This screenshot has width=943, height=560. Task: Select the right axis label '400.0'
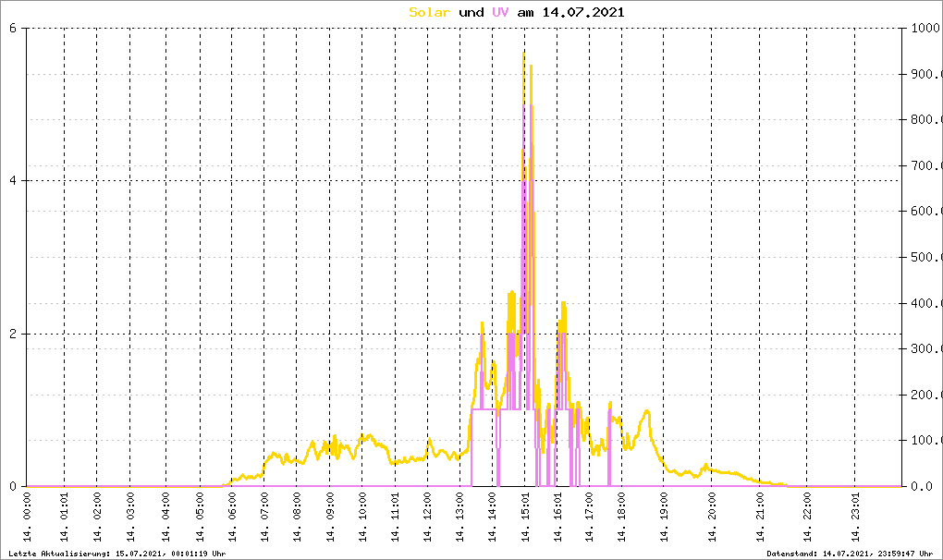(x=926, y=303)
